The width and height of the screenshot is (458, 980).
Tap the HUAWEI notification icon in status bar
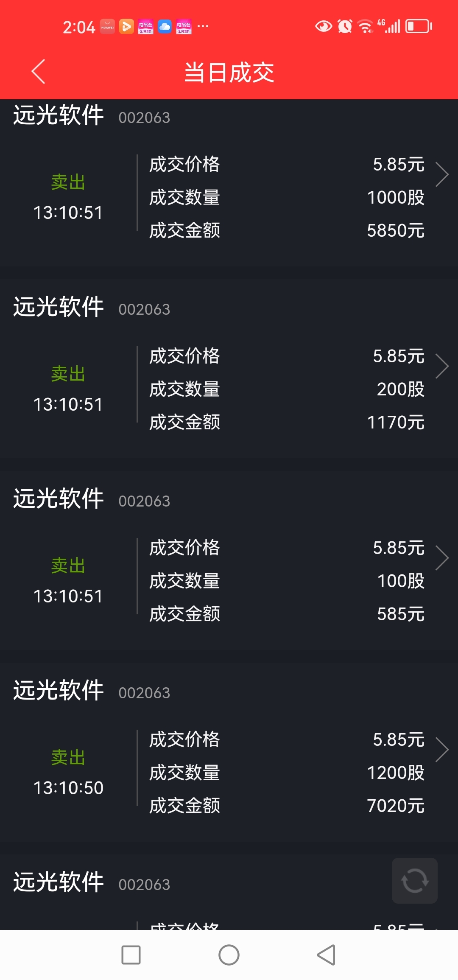(107, 26)
